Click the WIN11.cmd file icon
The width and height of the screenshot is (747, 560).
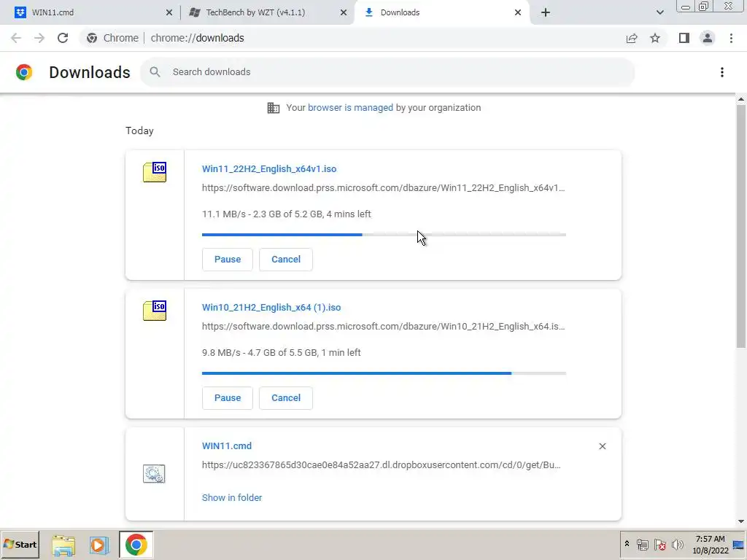(154, 474)
